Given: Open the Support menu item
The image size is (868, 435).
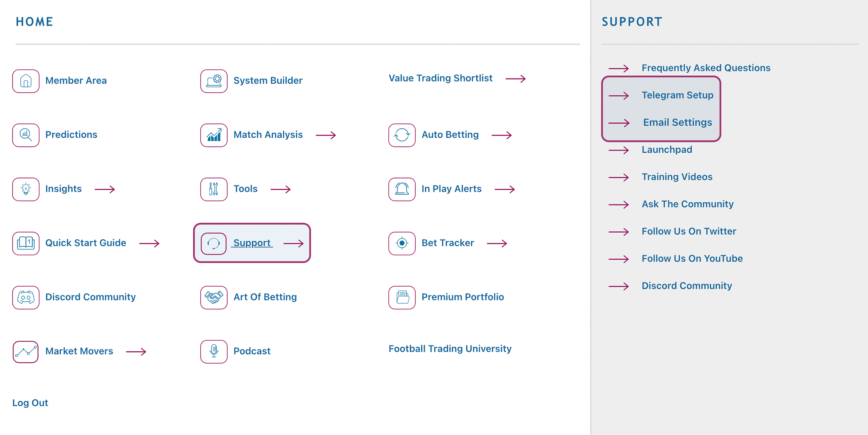Looking at the screenshot, I should click(252, 243).
